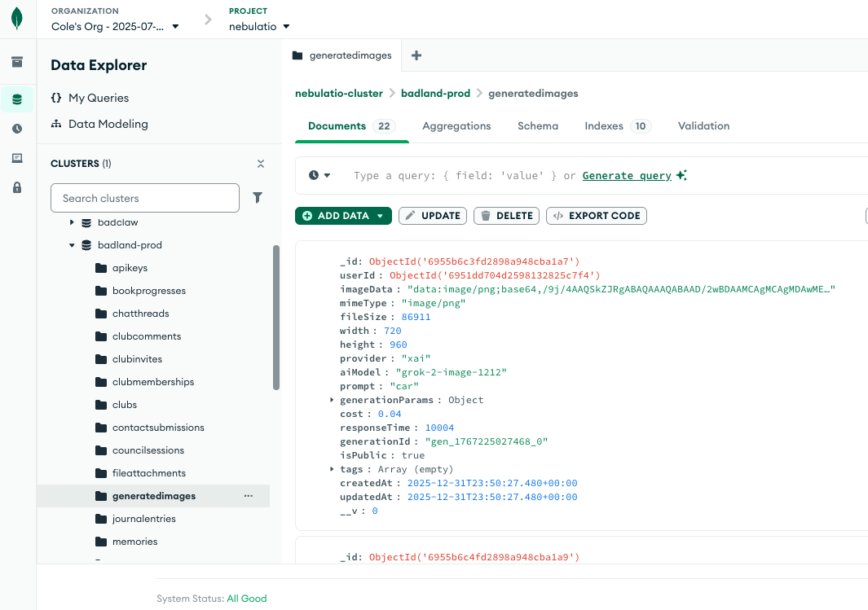The height and width of the screenshot is (610, 868).
Task: Click the filter icon beside Search clusters
Action: 258,198
